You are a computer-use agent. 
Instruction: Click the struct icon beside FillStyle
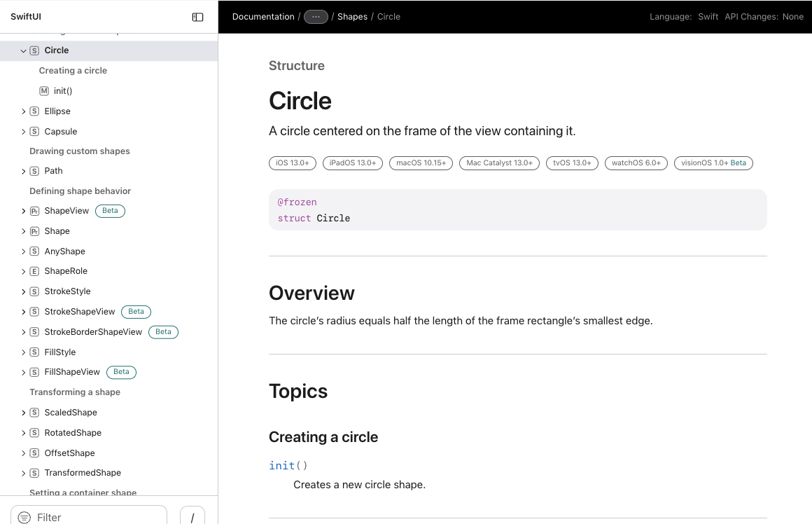coord(34,352)
